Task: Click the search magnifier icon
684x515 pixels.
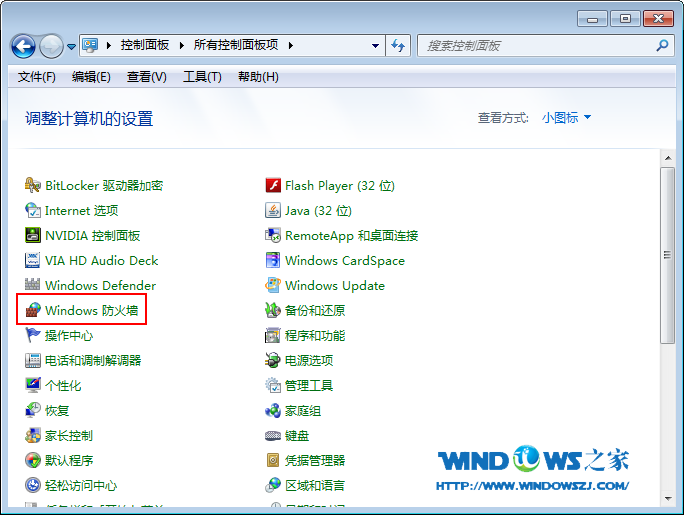Action: (x=662, y=45)
